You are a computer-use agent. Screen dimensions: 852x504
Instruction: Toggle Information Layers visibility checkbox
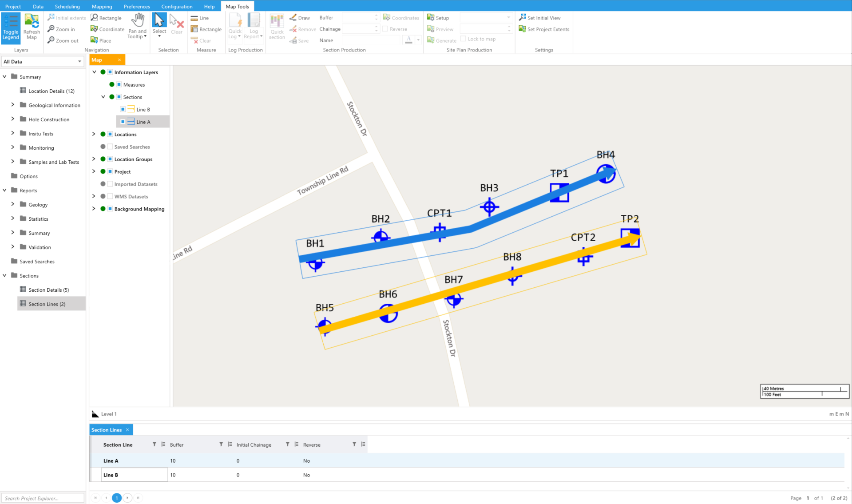(110, 72)
